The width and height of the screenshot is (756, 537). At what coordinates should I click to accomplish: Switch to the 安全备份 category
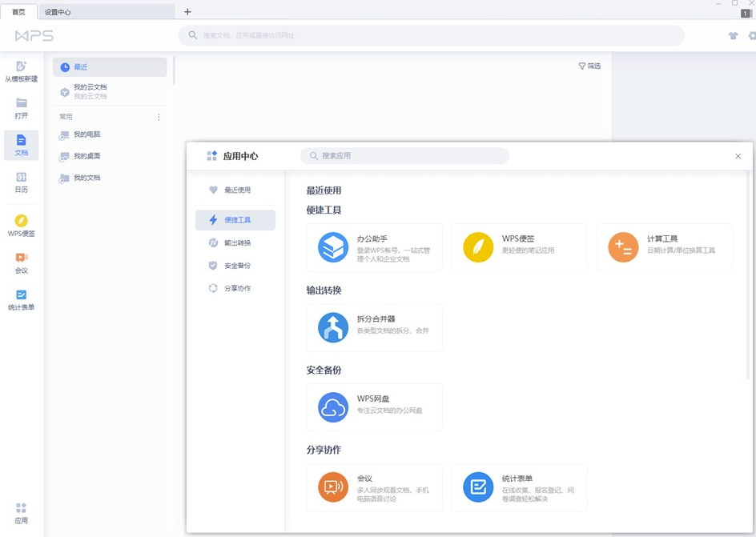[235, 265]
